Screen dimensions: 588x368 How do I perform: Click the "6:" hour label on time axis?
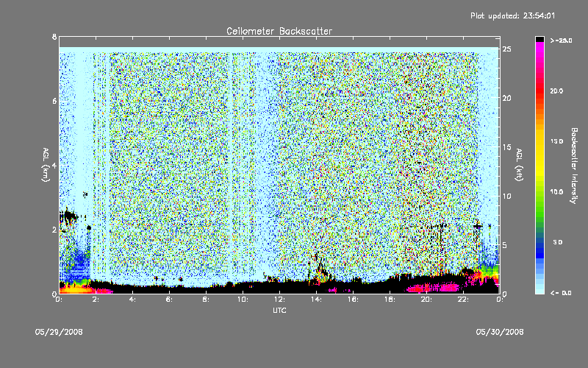(x=170, y=300)
